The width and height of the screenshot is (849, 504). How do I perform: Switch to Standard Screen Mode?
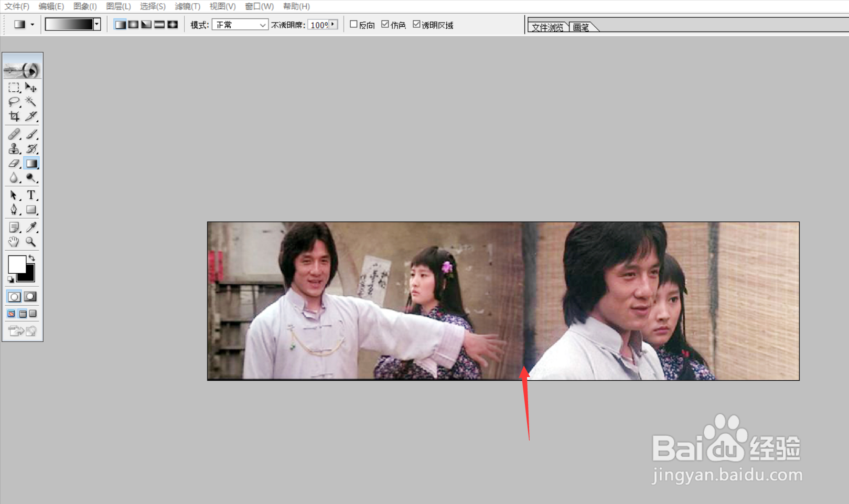point(11,314)
